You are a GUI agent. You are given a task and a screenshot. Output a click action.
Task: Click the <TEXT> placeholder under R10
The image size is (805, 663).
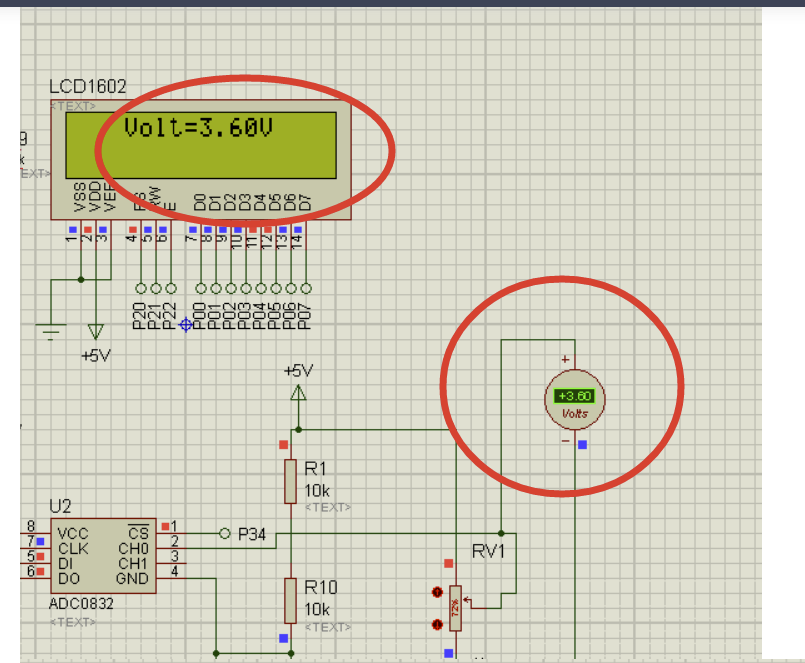[x=328, y=627]
